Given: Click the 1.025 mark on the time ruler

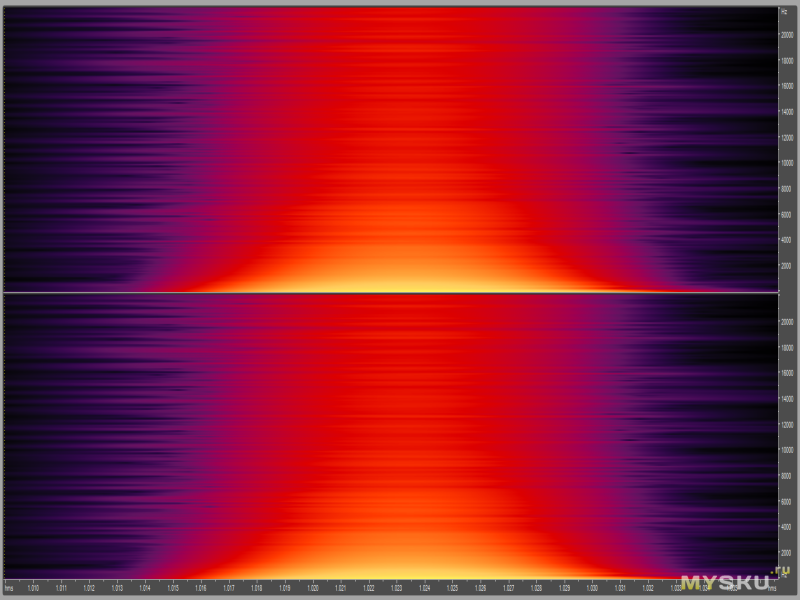Looking at the screenshot, I should [453, 588].
